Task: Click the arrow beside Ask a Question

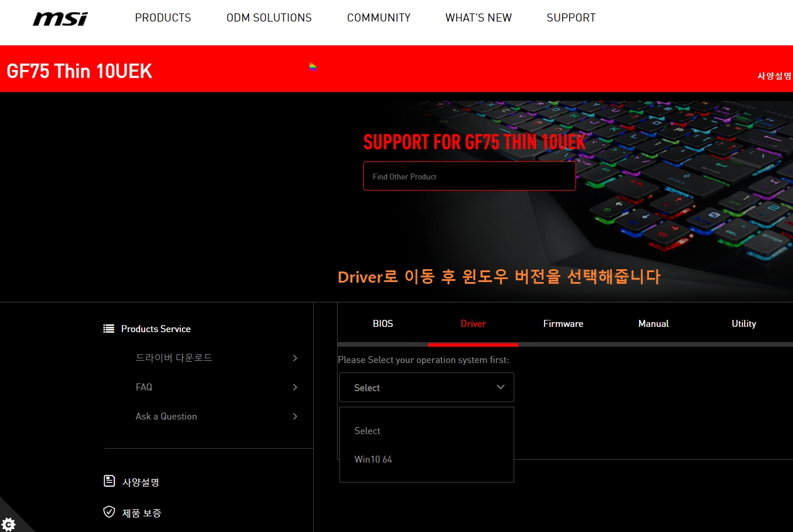Action: [295, 416]
